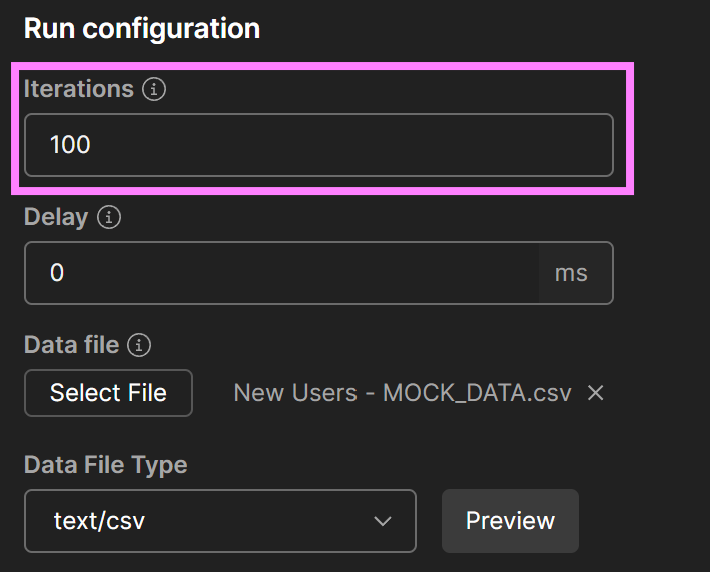Screen dimensions: 710x572
Task: Click the Iterations label
Action: [x=79, y=88]
